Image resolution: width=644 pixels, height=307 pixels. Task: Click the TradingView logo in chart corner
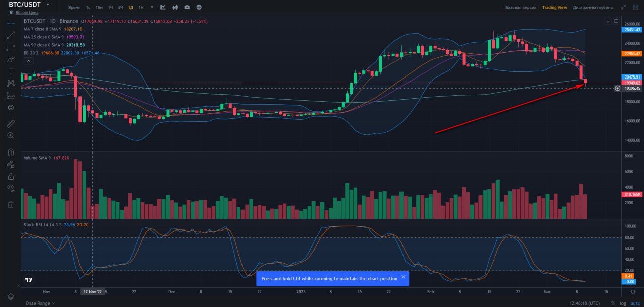click(x=29, y=280)
